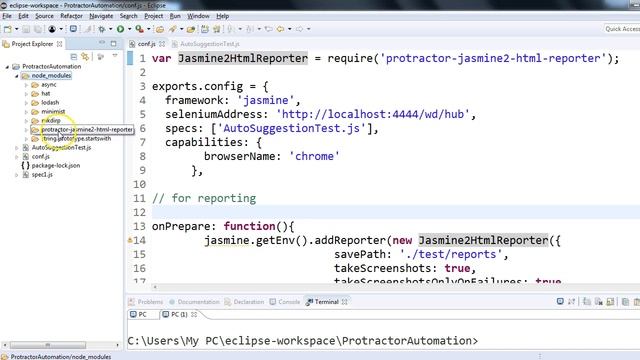
Task: Minimize the Project Explorer panel
Action: coord(102,43)
